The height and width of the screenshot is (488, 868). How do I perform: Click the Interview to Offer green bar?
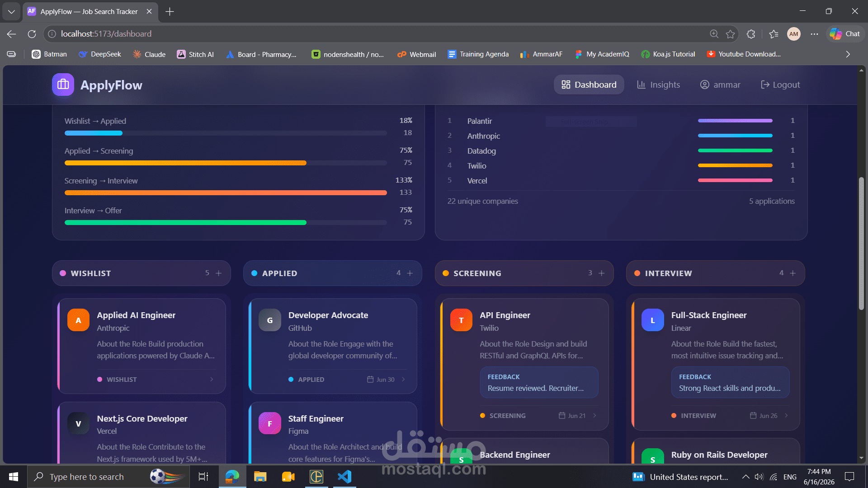click(185, 222)
